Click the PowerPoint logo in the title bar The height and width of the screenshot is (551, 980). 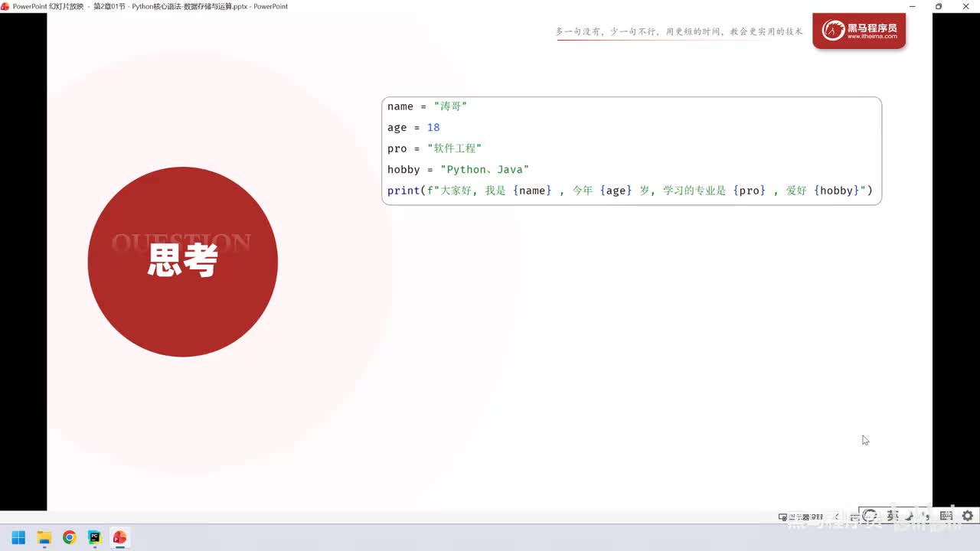coord(5,6)
